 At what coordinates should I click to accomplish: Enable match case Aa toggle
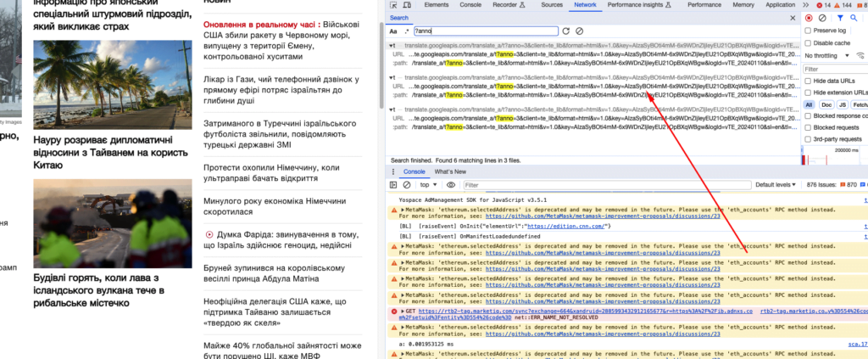[x=393, y=31]
